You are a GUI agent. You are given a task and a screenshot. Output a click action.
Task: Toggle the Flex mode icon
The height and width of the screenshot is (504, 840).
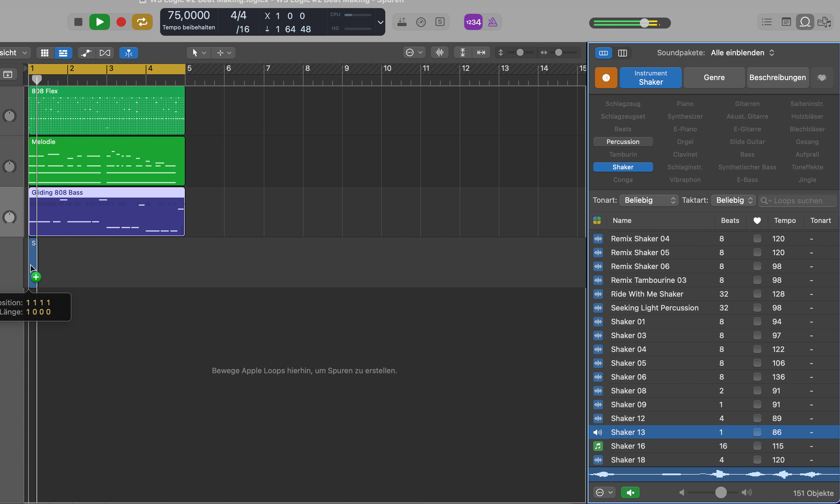(105, 53)
